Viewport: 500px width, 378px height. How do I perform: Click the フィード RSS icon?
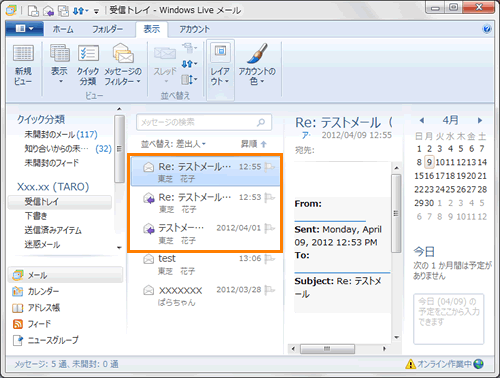18,324
